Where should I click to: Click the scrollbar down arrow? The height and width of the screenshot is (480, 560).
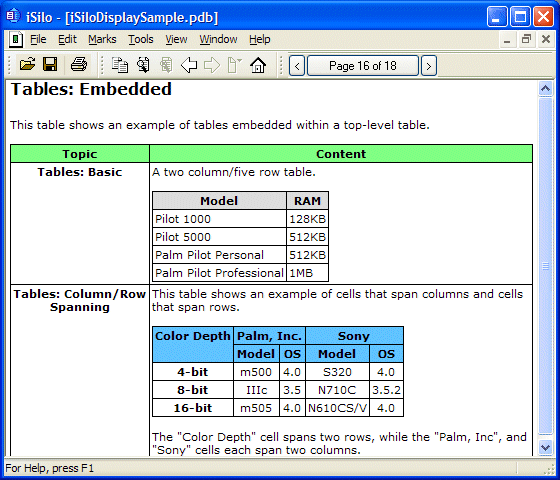pos(545,448)
